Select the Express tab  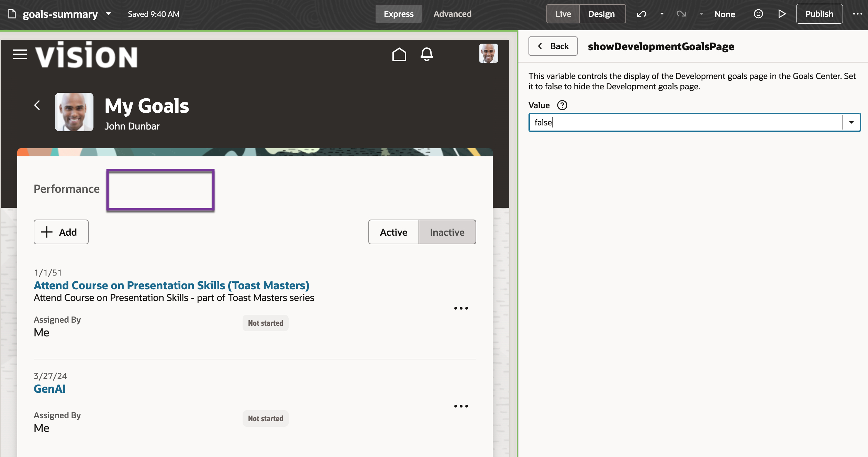point(399,14)
